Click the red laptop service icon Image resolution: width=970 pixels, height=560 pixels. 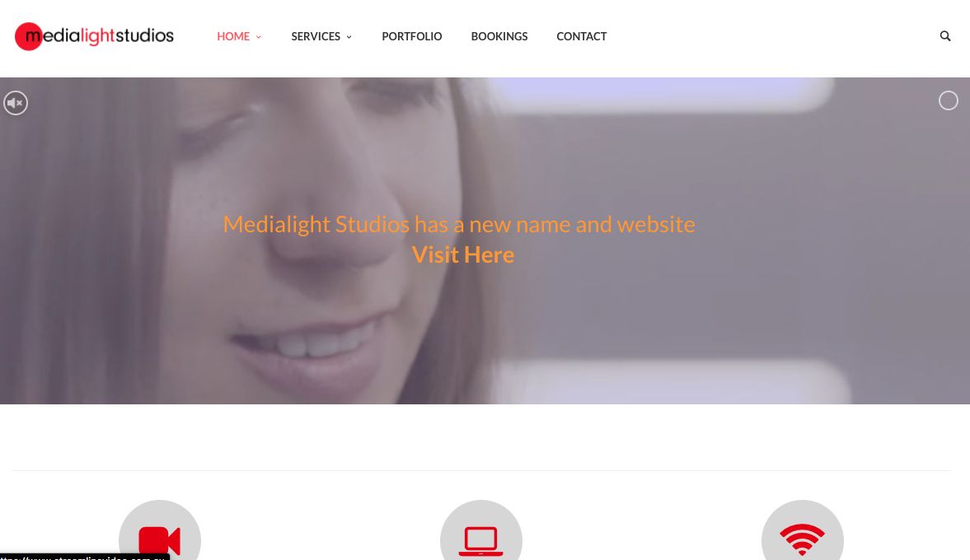(x=480, y=541)
